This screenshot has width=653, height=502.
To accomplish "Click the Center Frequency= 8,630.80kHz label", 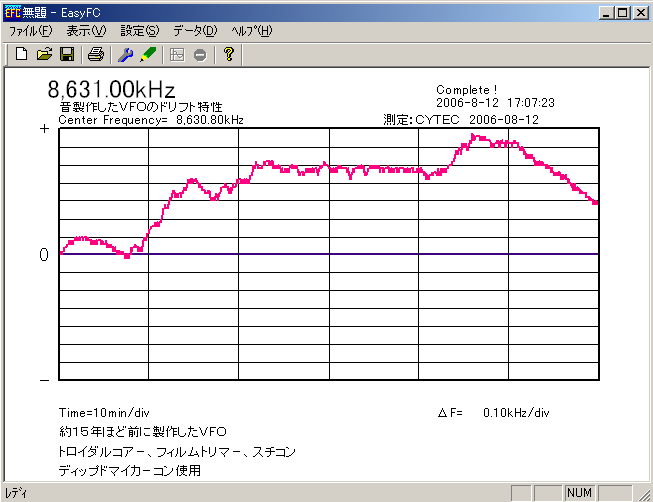I will [151, 120].
